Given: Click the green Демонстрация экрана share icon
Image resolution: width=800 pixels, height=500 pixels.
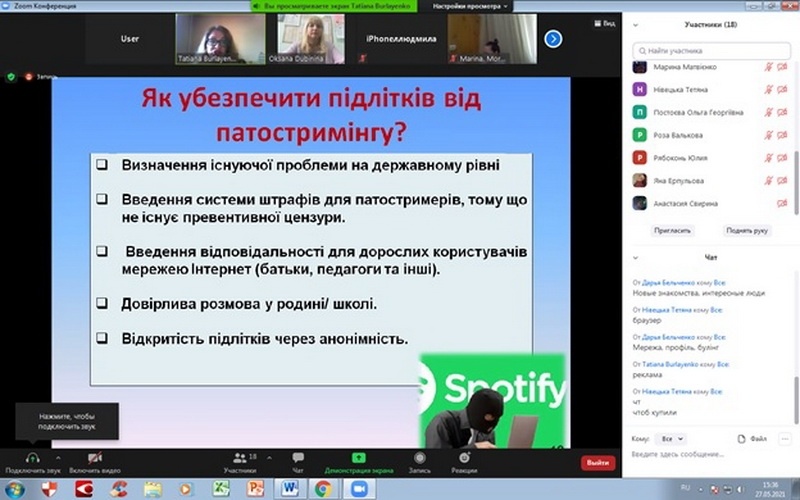Looking at the screenshot, I should tap(359, 457).
